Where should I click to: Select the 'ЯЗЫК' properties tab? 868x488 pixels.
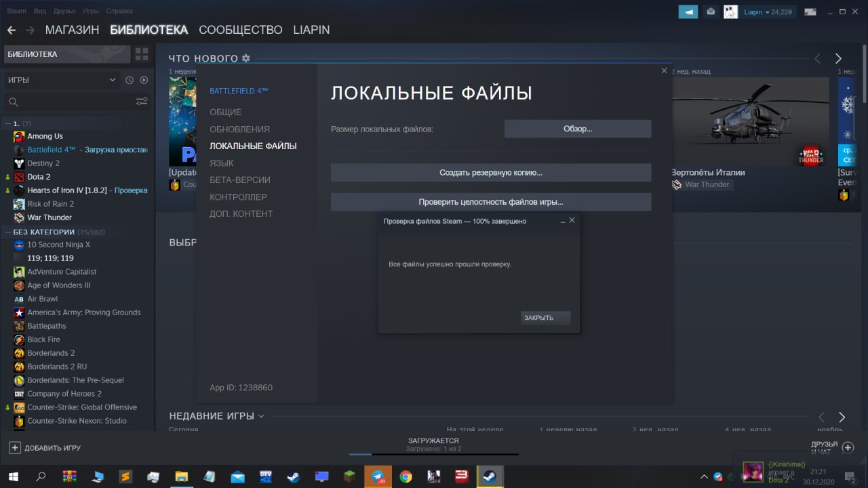pos(221,163)
